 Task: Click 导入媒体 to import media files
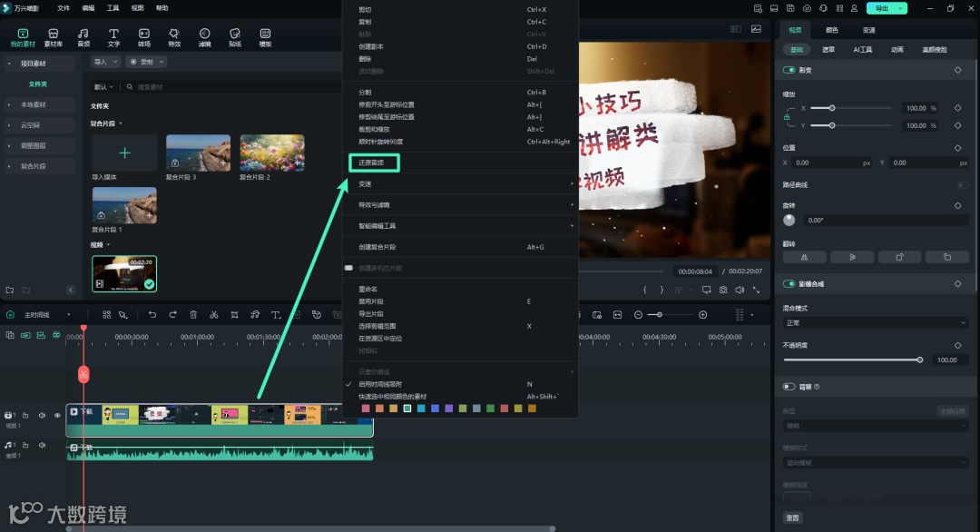pyautogui.click(x=124, y=153)
